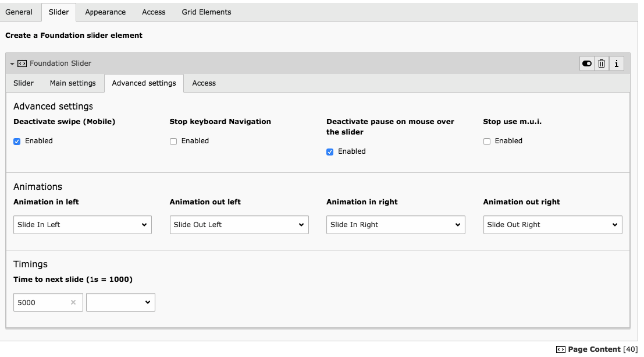Click the Time to next slide label
Viewport: 644px width, 357px height.
click(73, 280)
